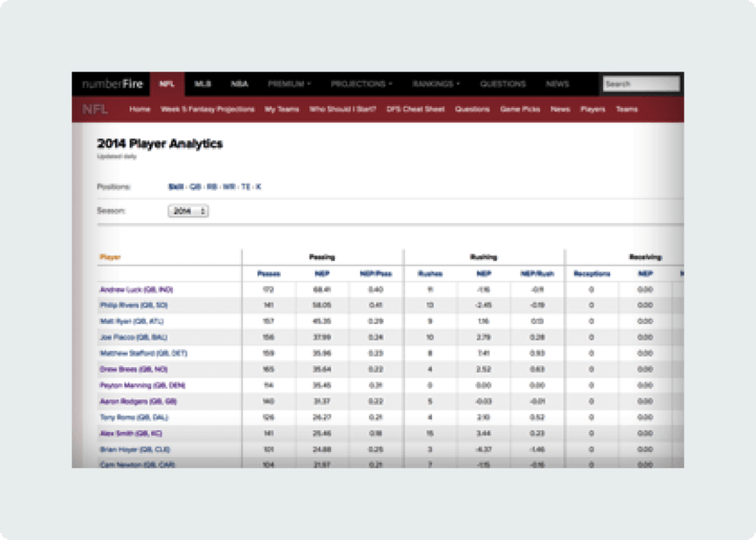Sort by Passing NEP column
The image size is (756, 540).
pyautogui.click(x=322, y=274)
